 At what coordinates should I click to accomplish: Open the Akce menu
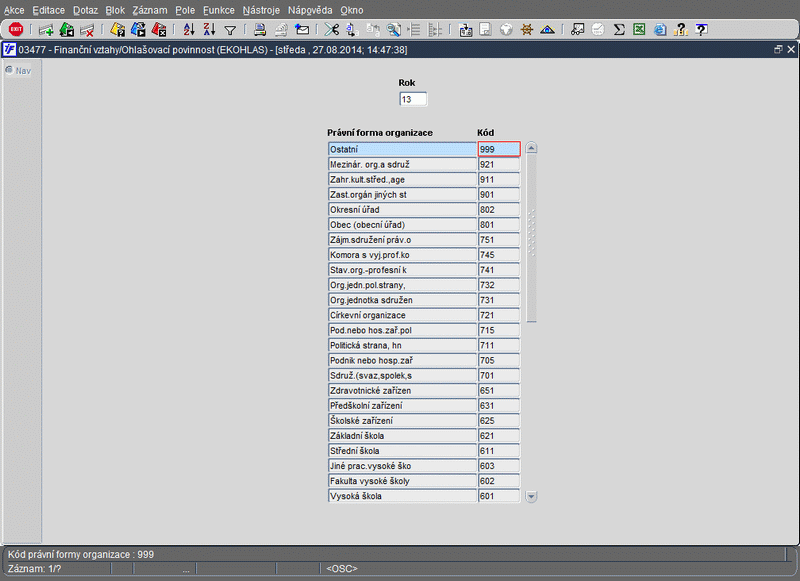pyautogui.click(x=14, y=10)
